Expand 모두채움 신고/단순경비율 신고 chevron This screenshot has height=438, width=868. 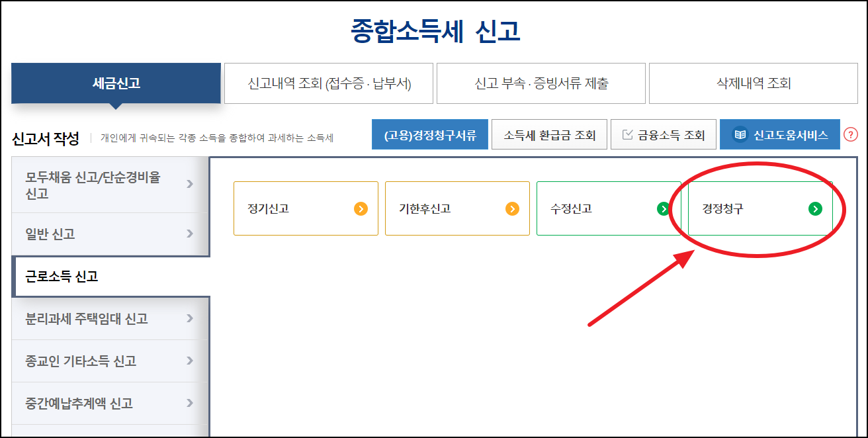pyautogui.click(x=190, y=184)
